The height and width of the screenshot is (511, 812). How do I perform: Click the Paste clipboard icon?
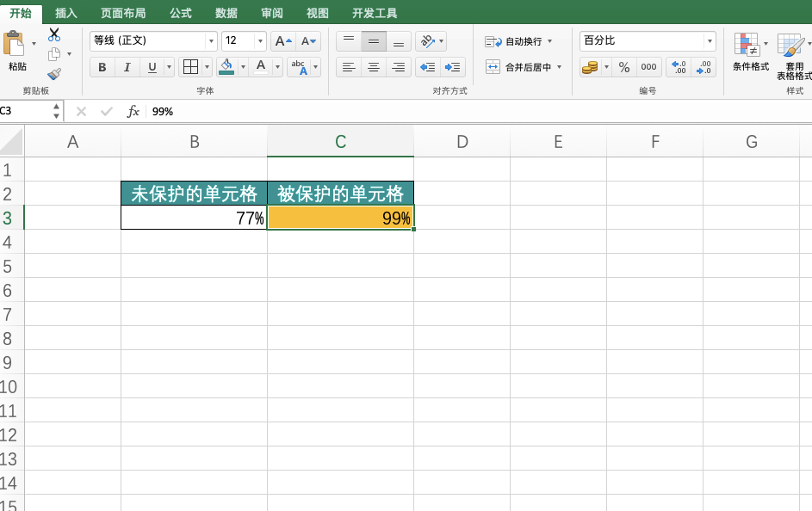[14, 44]
